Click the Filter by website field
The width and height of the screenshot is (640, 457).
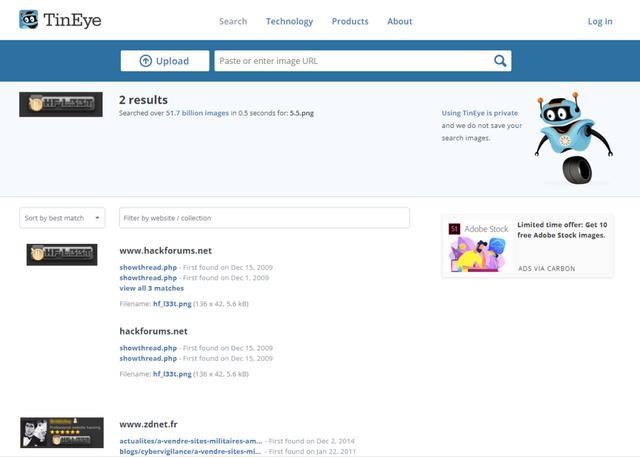[x=264, y=218]
